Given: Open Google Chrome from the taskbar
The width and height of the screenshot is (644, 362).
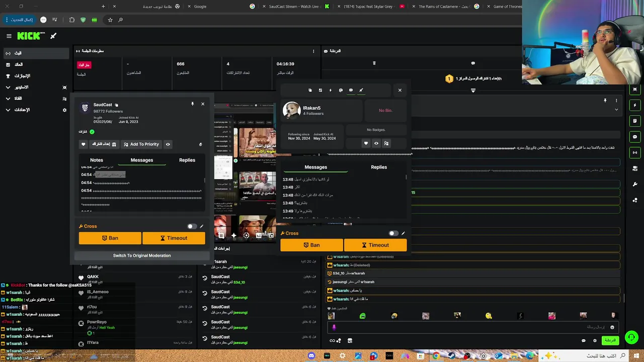Looking at the screenshot, I should point(436,356).
